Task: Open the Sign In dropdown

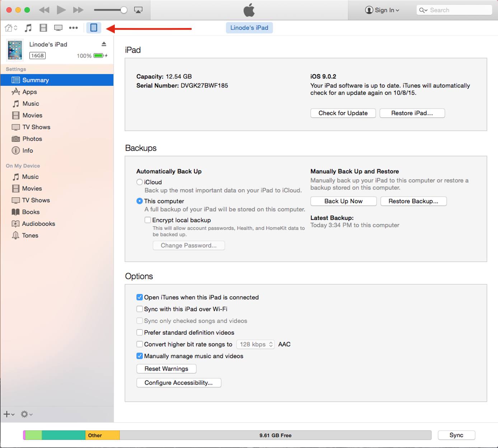Action: 382,10
